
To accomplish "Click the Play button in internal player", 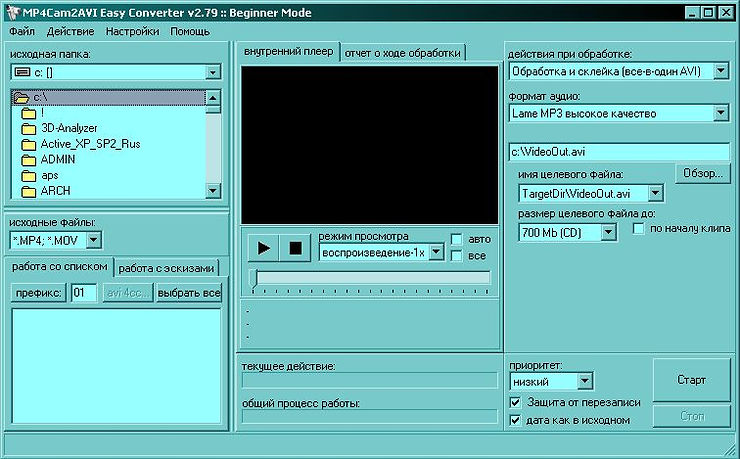I will 263,248.
